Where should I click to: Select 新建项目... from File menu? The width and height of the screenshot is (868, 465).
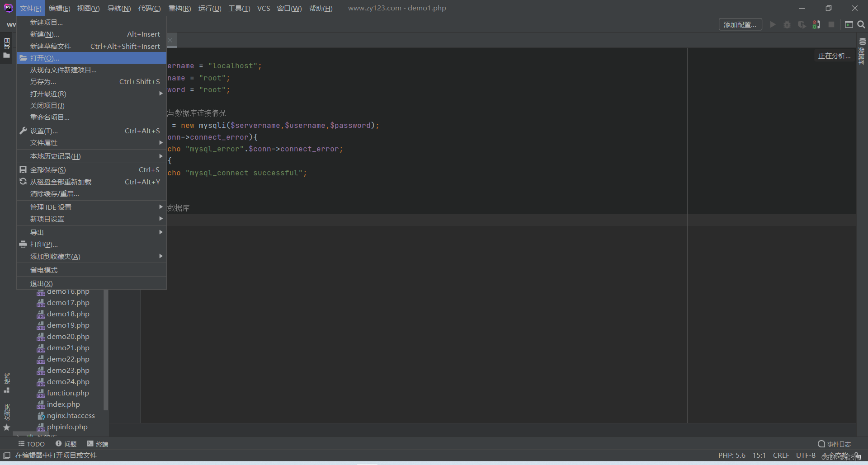[x=92, y=22]
